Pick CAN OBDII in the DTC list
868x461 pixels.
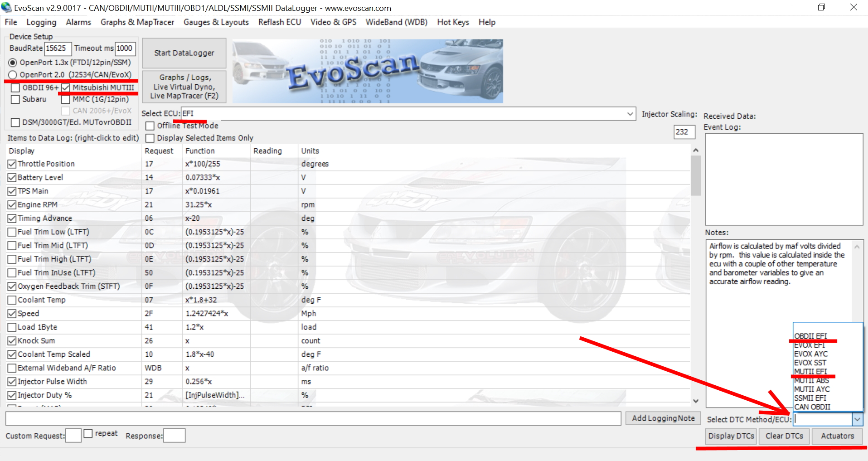click(x=812, y=407)
